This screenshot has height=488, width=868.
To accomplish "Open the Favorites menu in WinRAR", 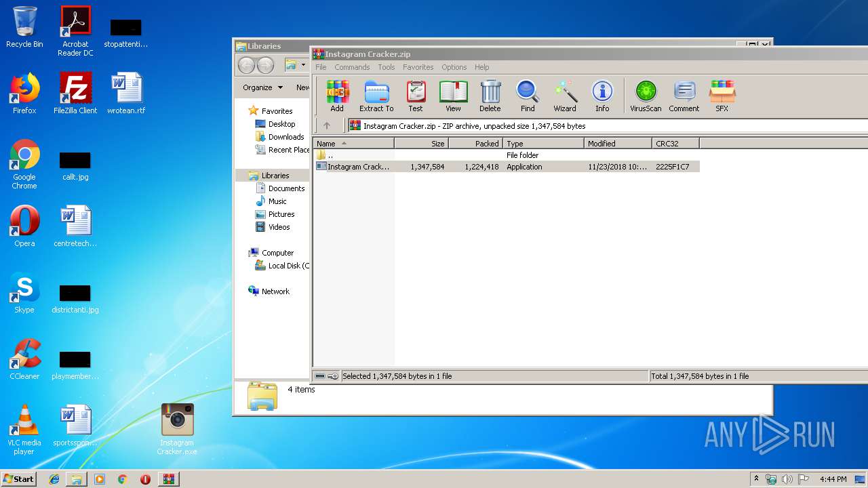I will (x=418, y=67).
